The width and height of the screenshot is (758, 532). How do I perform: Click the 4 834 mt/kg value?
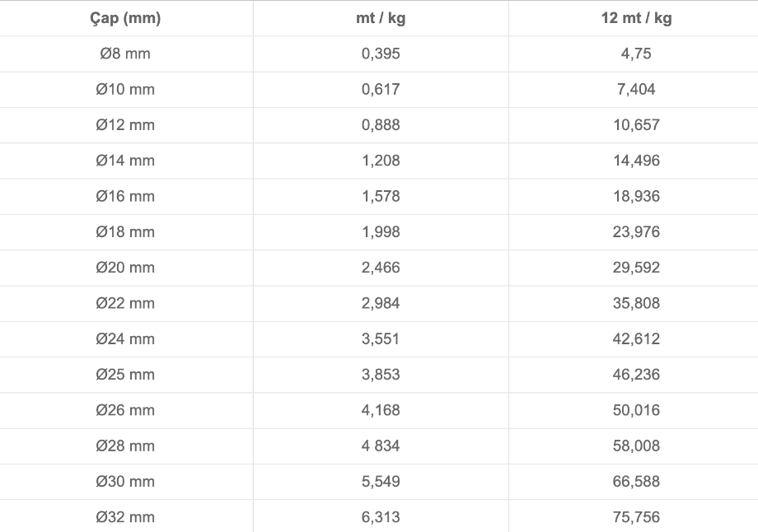[381, 446]
